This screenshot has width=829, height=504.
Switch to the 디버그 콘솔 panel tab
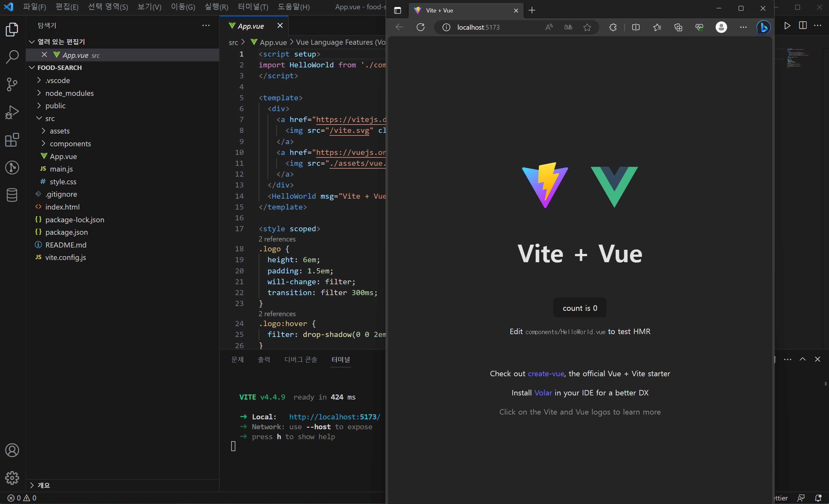point(300,359)
